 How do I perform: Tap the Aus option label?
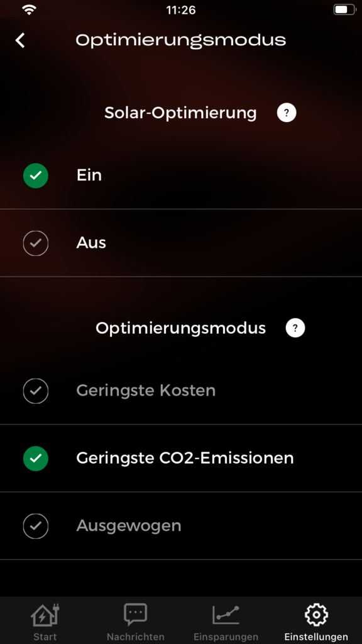[x=91, y=243]
